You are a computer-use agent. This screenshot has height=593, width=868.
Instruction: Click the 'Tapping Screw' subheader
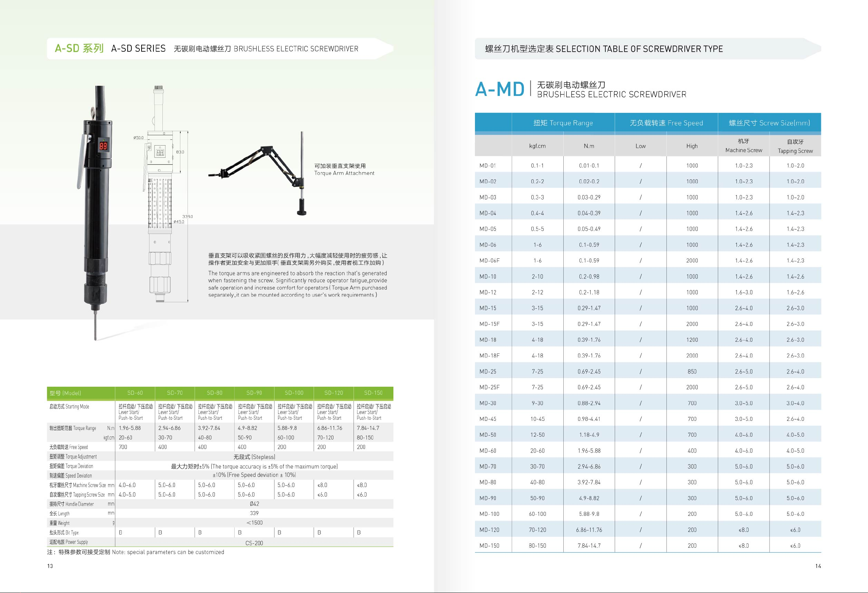tap(795, 151)
